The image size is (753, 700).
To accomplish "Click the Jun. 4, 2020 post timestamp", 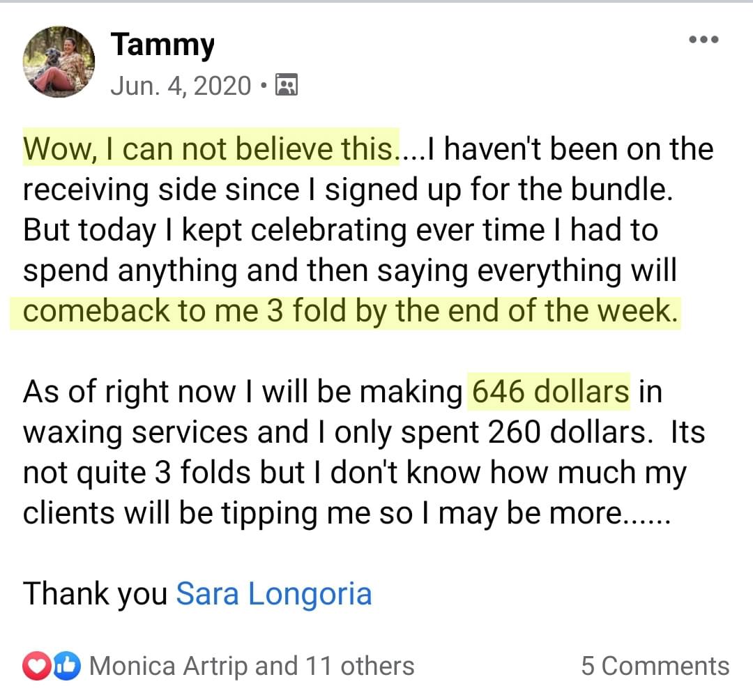I will pos(181,86).
